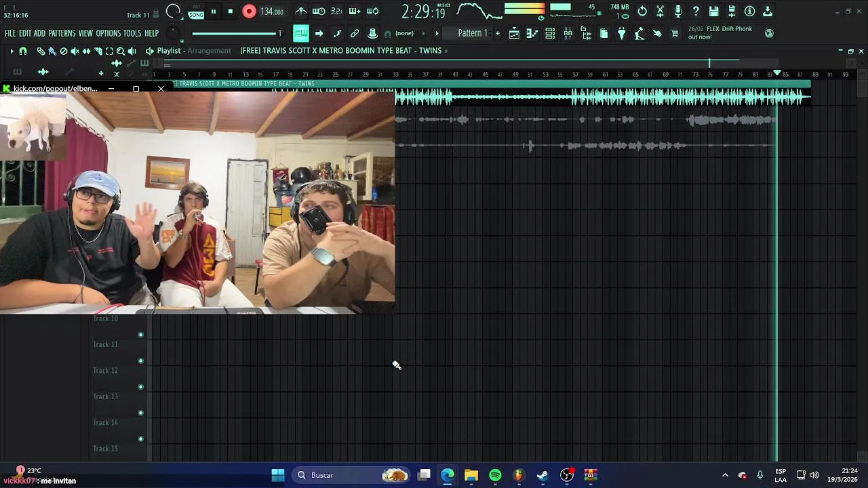Select the Playback speaker tool in Playlist
868x488 pixels.
pos(132,51)
